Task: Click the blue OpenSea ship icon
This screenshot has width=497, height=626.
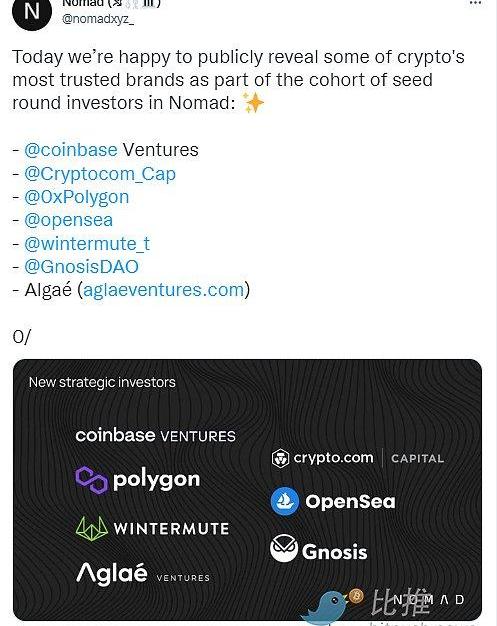Action: point(285,501)
